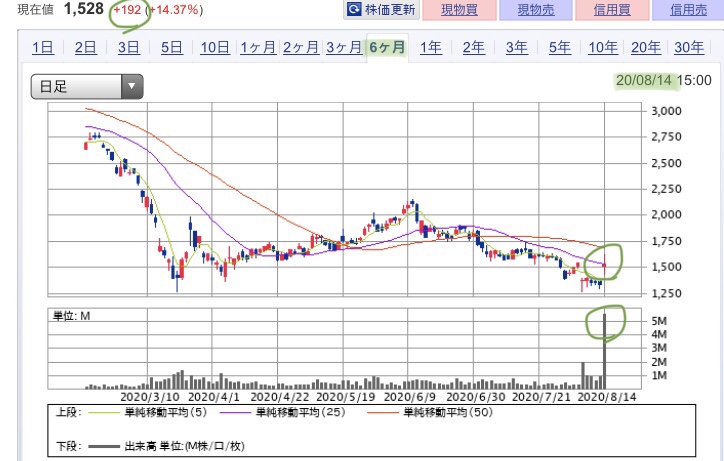Switch chart to 1年 range

click(430, 47)
